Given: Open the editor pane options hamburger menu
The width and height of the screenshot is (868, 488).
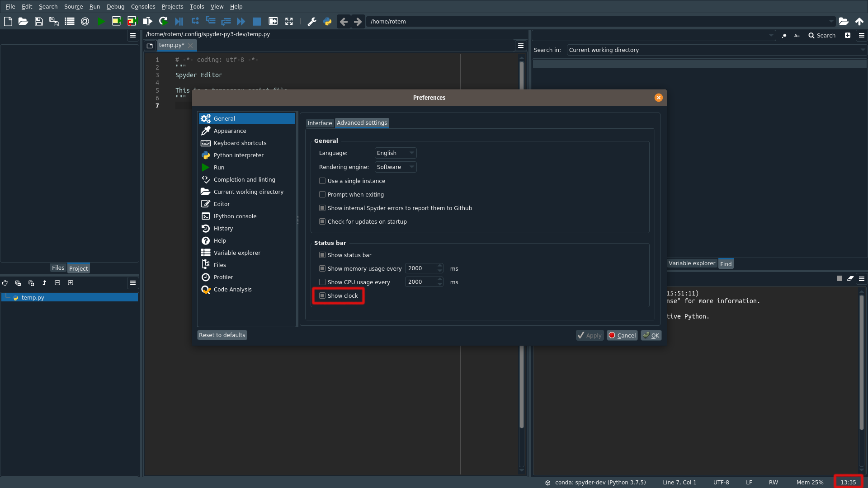Looking at the screenshot, I should pos(520,45).
